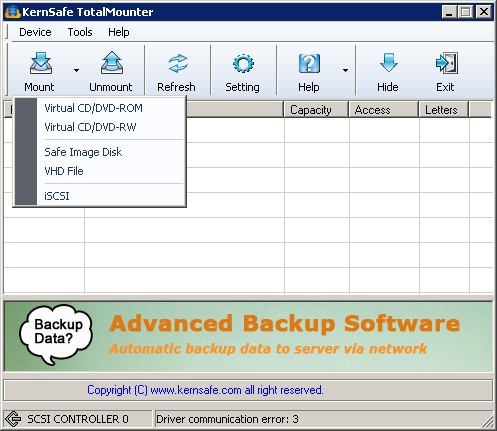Click the Capacity column header
497x431 pixels.
tap(316, 110)
